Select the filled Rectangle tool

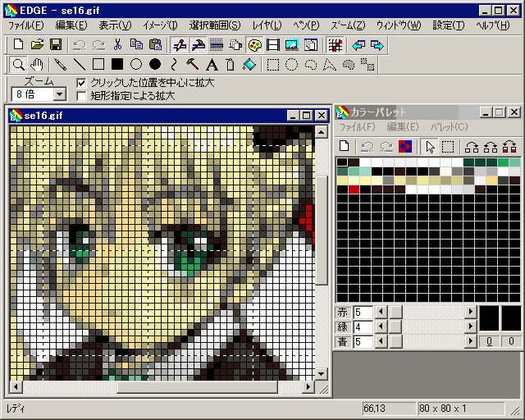click(x=117, y=64)
